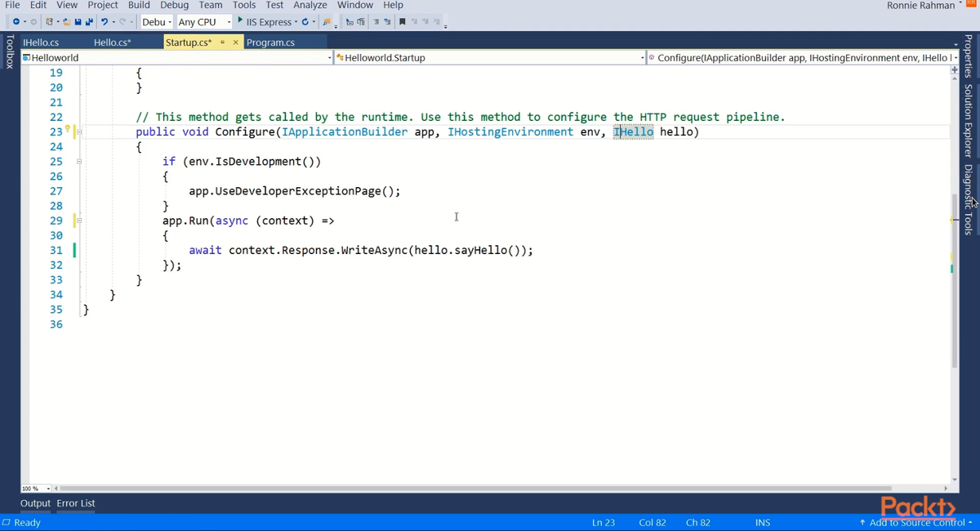Click the Find in Files toolbar icon
The height and width of the screenshot is (531, 980).
(x=327, y=21)
